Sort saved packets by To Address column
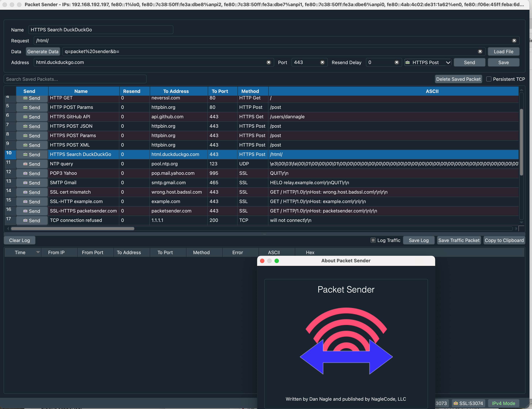Screen dimensions: 532x409 (176, 91)
